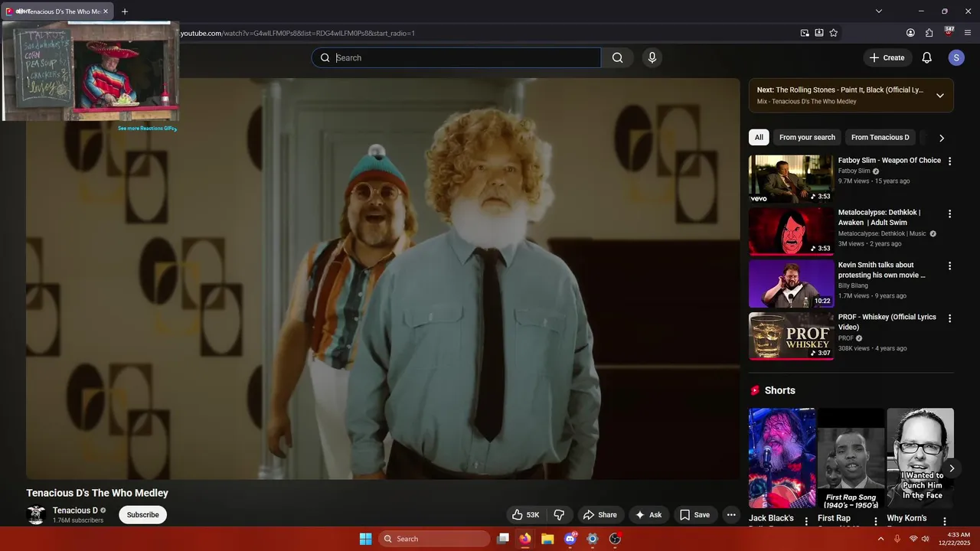Open the volume speaker tray icon
Viewport: 980px width, 551px height.
926,539
